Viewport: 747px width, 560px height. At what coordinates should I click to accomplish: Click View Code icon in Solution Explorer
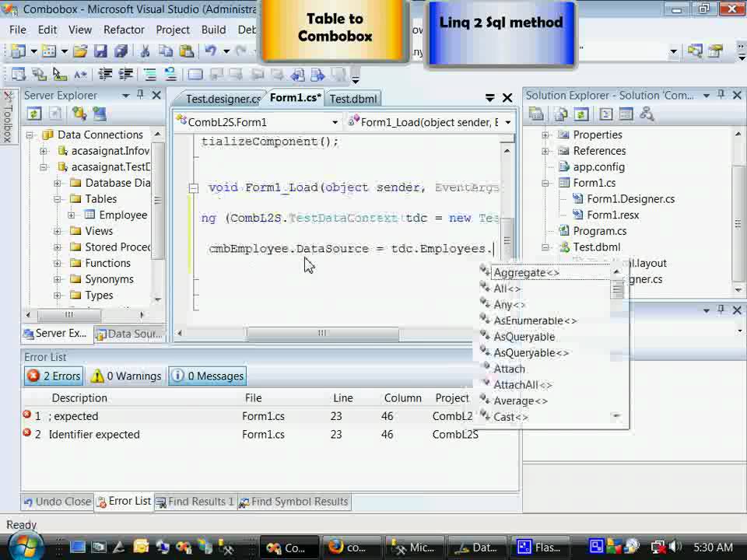point(606,114)
